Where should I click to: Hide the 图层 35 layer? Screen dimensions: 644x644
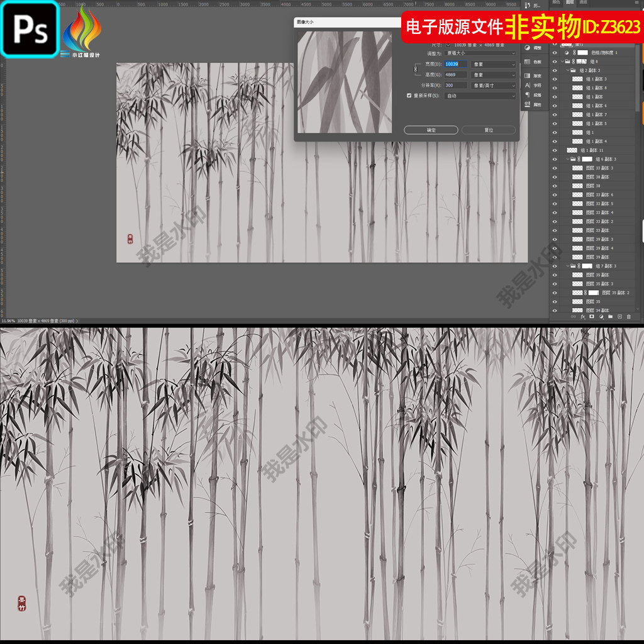(555, 301)
